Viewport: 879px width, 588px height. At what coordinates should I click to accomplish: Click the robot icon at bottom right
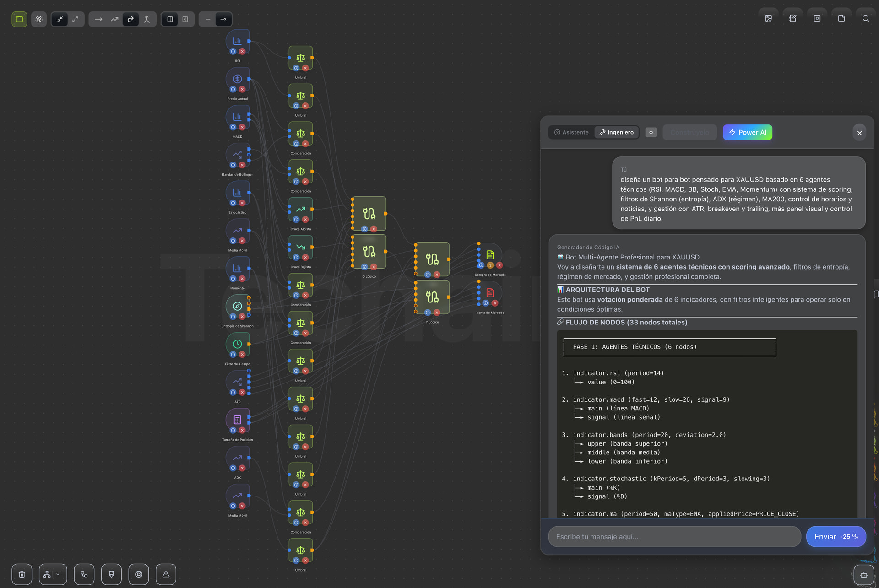pos(863,575)
